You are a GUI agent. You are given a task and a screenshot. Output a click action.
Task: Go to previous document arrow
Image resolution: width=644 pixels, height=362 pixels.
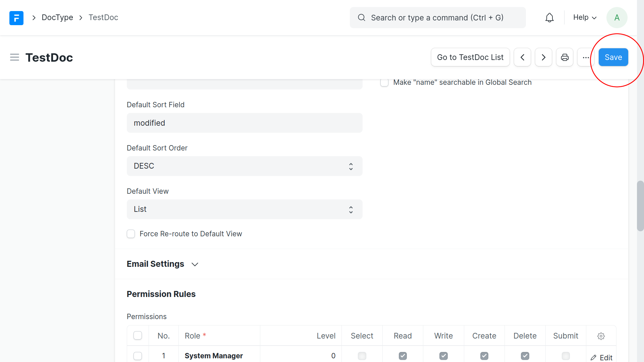point(522,57)
